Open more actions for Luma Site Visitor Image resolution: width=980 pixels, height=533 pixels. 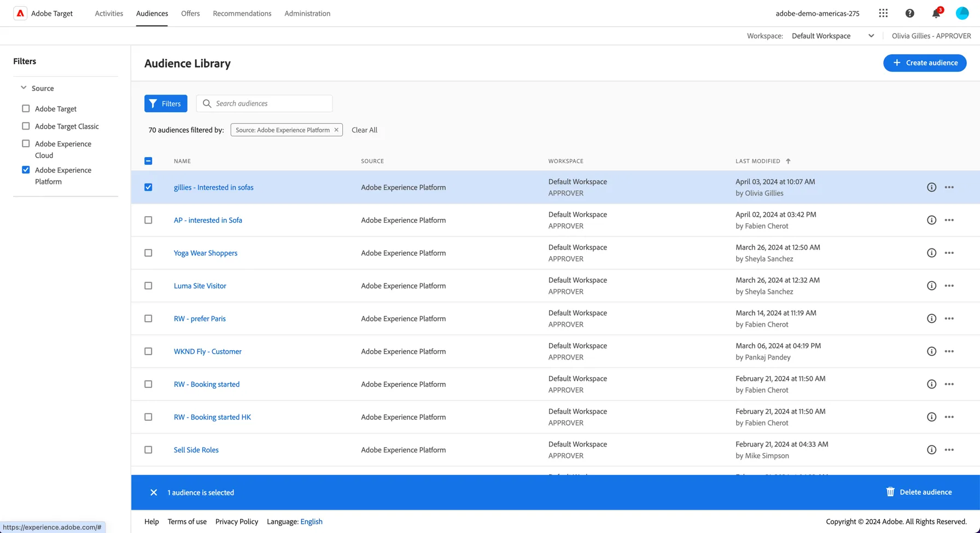point(949,286)
